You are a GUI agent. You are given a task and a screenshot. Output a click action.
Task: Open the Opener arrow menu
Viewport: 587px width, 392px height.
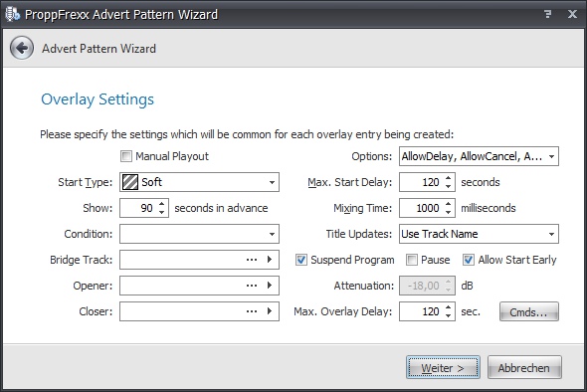pyautogui.click(x=270, y=286)
